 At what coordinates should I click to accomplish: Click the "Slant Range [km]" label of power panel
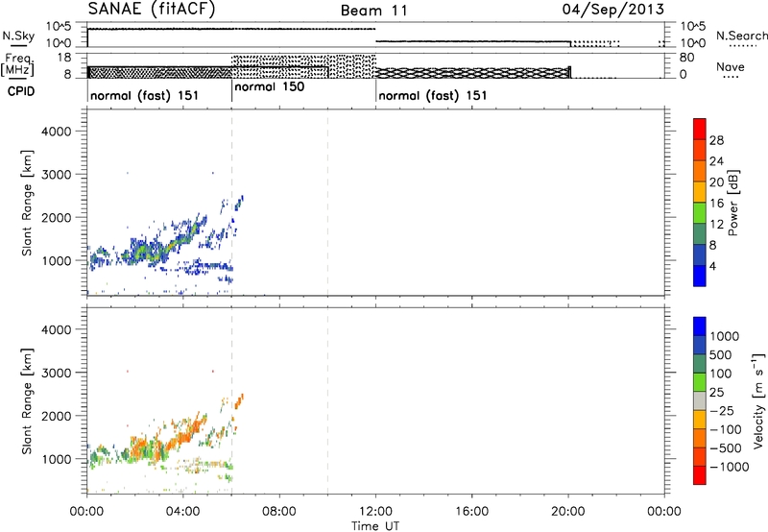point(27,203)
